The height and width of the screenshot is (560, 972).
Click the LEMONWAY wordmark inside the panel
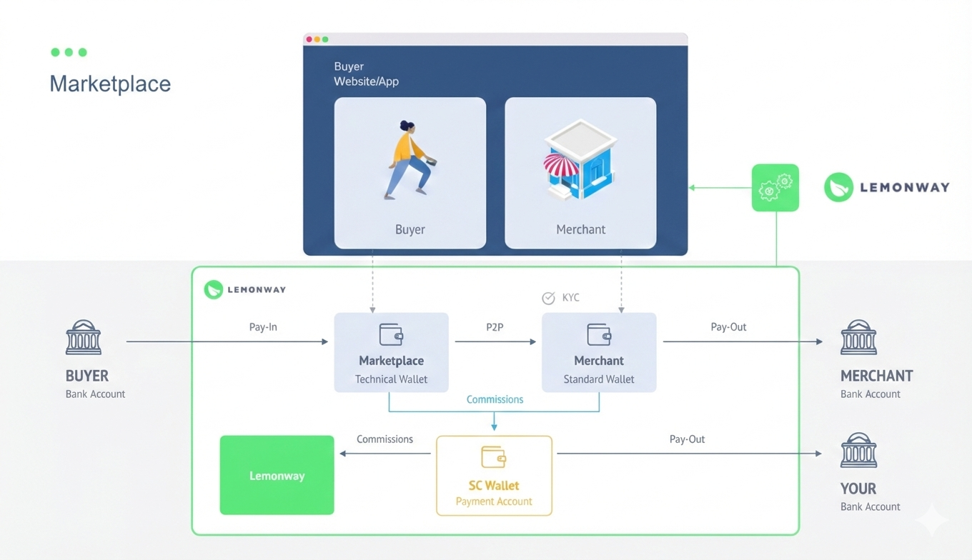point(257,289)
